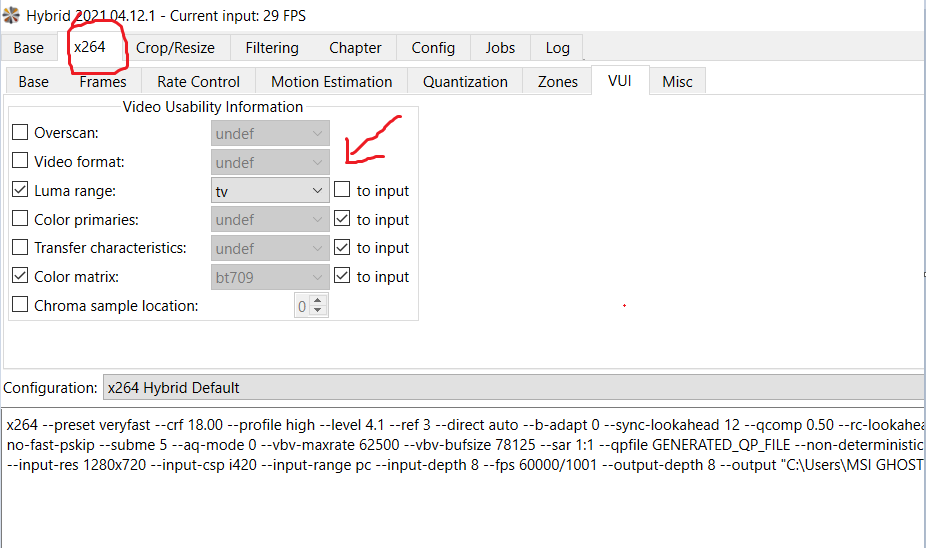Image resolution: width=926 pixels, height=548 pixels.
Task: Switch to the Misc sub-tab
Action: pos(677,81)
